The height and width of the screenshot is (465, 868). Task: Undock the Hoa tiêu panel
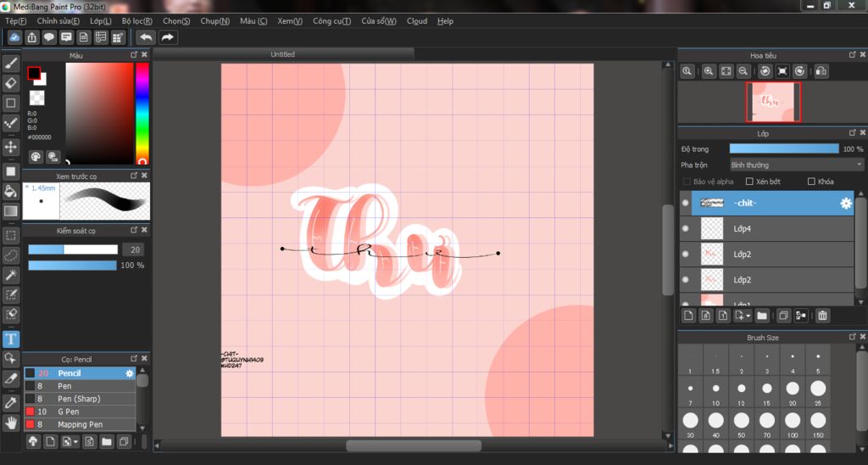(x=853, y=55)
